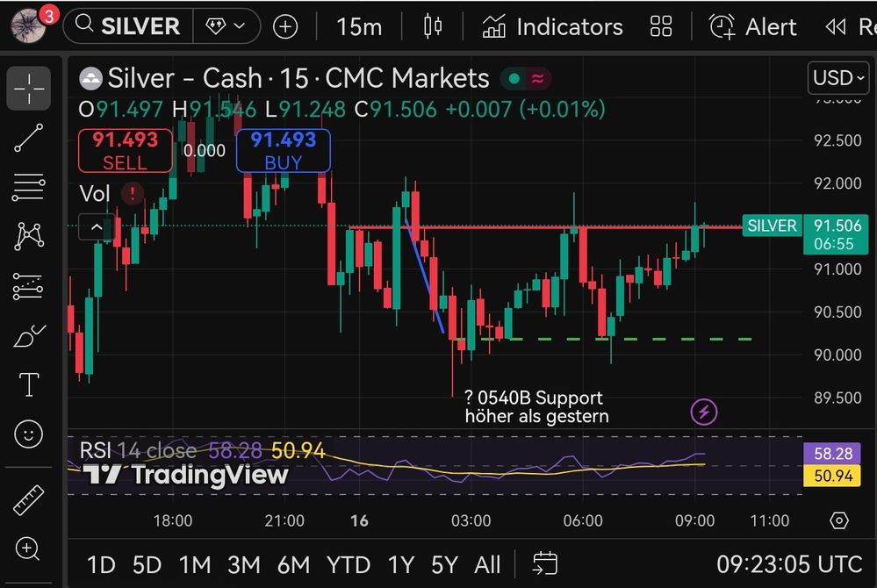The width and height of the screenshot is (877, 588).
Task: Switch to the 5D date range
Action: [x=147, y=564]
